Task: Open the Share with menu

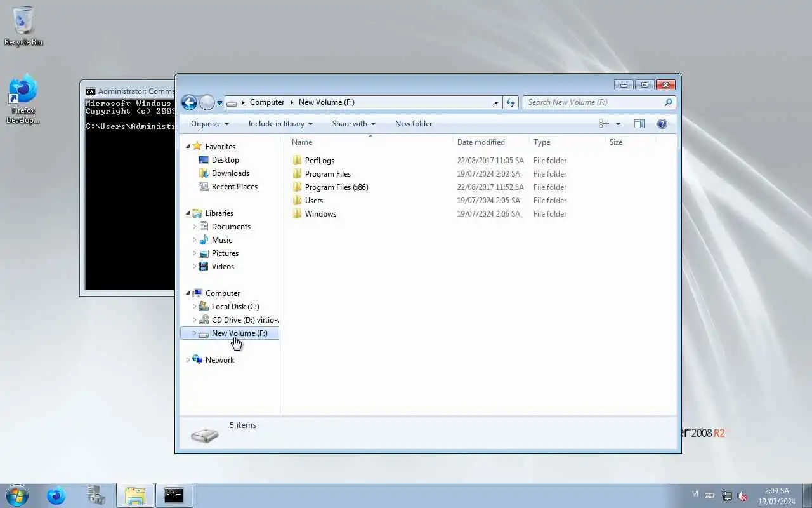Action: [354, 124]
